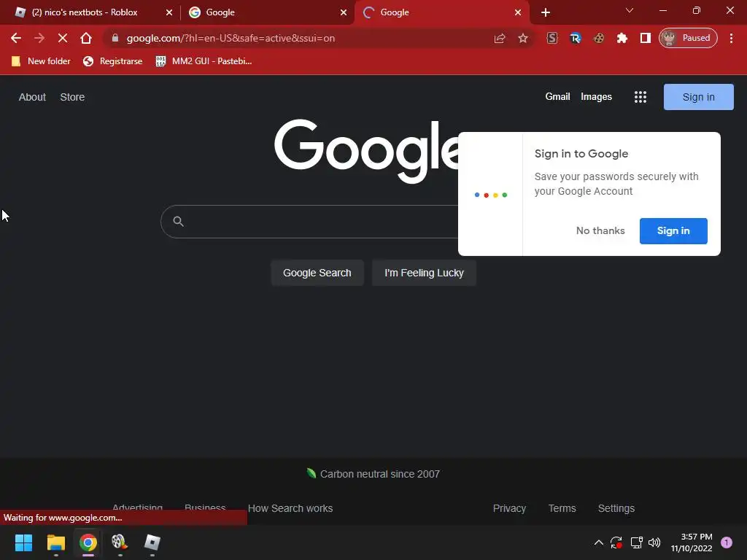Image resolution: width=747 pixels, height=560 pixels.
Task: Open the tab search dropdown
Action: (630, 10)
